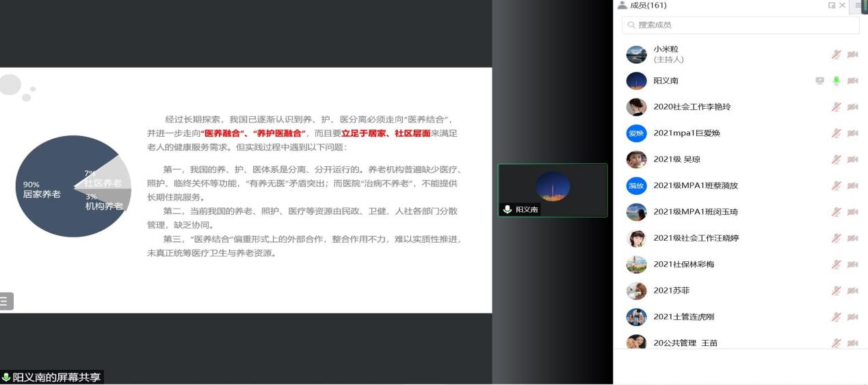Screen dimensions: 868x385
Task: Click the muted mic for 2021级MPA1班闵玉琦
Action: coord(836,212)
